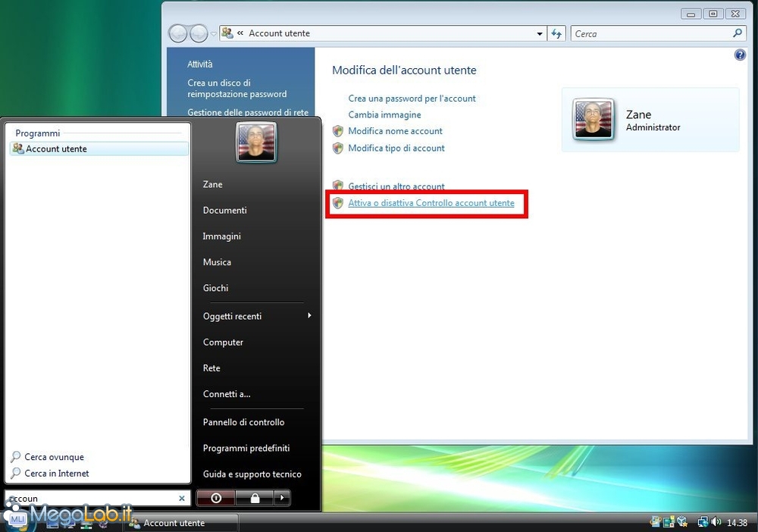Open Rete from Start menu
The height and width of the screenshot is (532, 758).
[x=211, y=368]
